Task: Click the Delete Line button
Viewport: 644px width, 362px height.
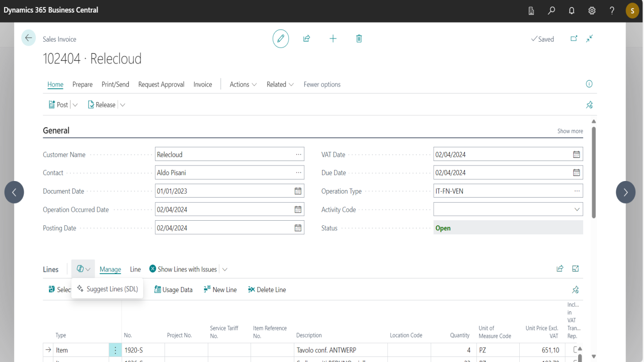Action: point(267,290)
